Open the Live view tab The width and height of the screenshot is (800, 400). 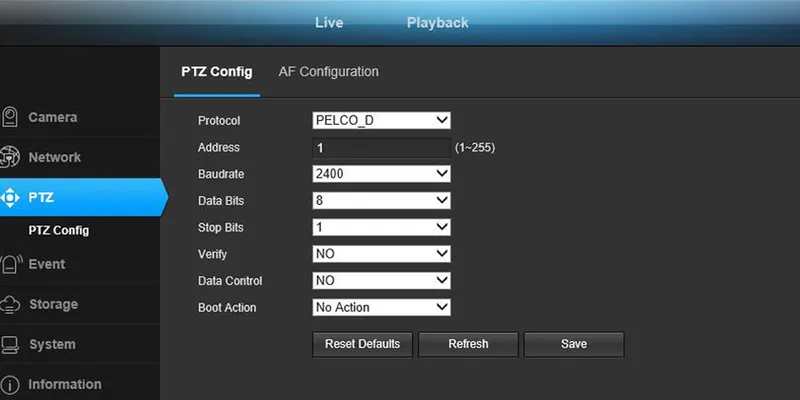(x=329, y=23)
